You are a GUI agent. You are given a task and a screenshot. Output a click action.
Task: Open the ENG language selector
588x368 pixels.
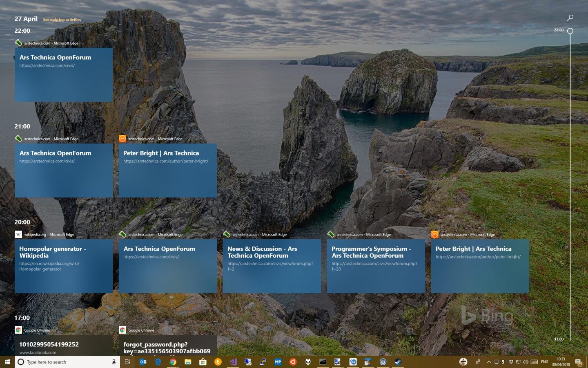pyautogui.click(x=545, y=362)
